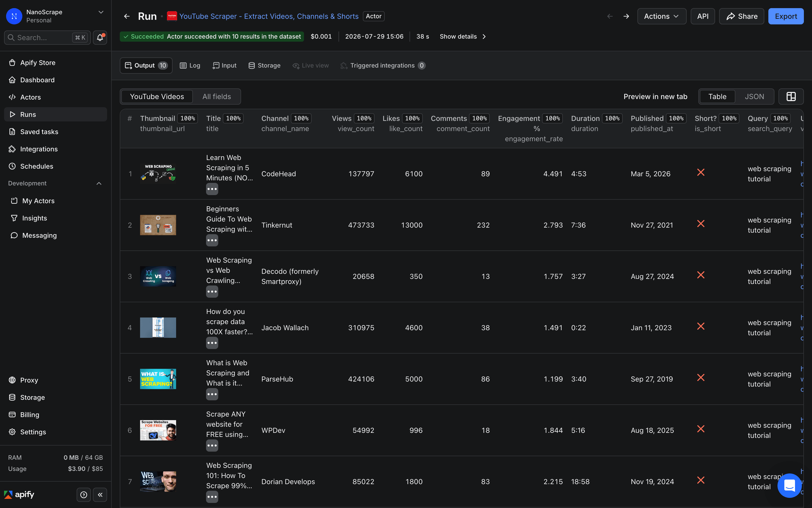Expand cell for Web Scraping vs Crawling title

point(212,292)
